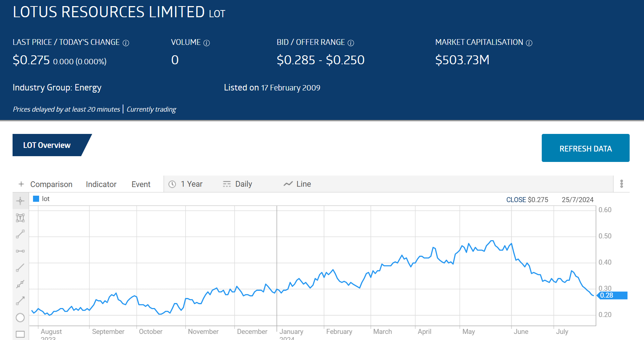Click info icon beside Bid / Offer Range
This screenshot has width=644, height=340.
351,43
